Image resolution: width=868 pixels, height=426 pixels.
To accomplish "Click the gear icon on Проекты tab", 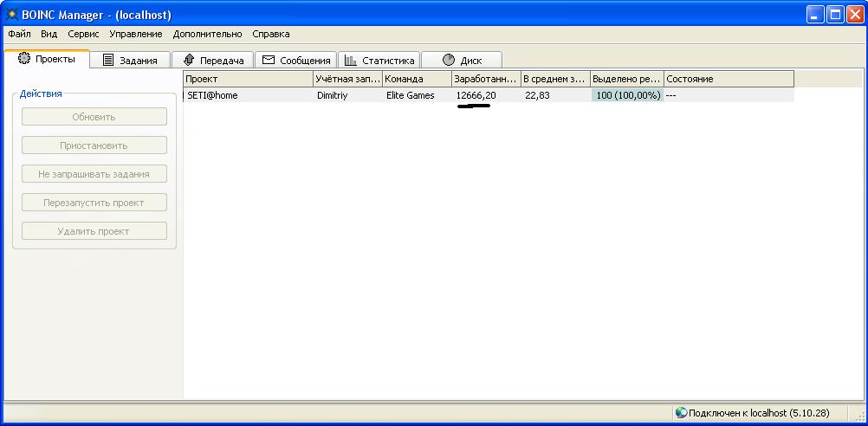I will [23, 59].
